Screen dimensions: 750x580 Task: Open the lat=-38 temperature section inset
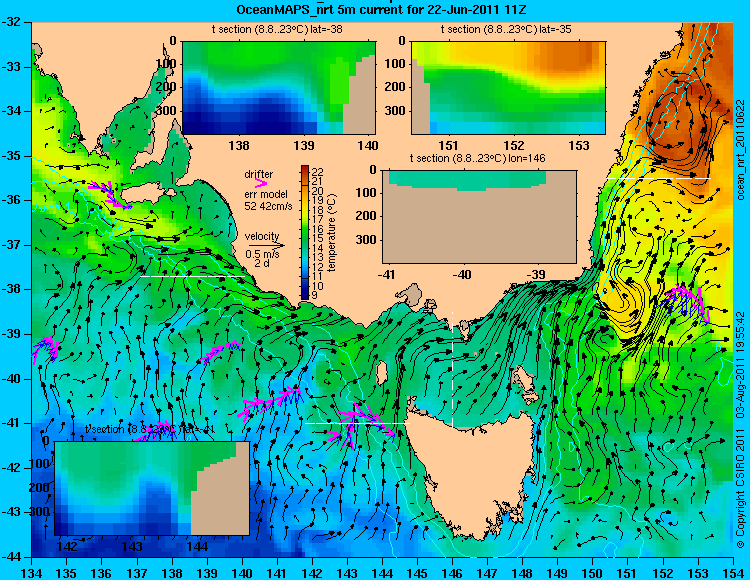point(279,88)
